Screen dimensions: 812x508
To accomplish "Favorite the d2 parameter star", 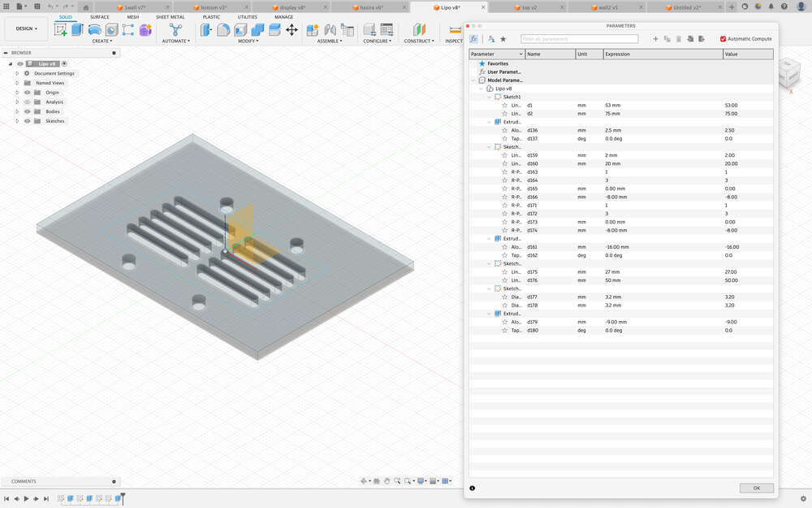I will tap(504, 114).
